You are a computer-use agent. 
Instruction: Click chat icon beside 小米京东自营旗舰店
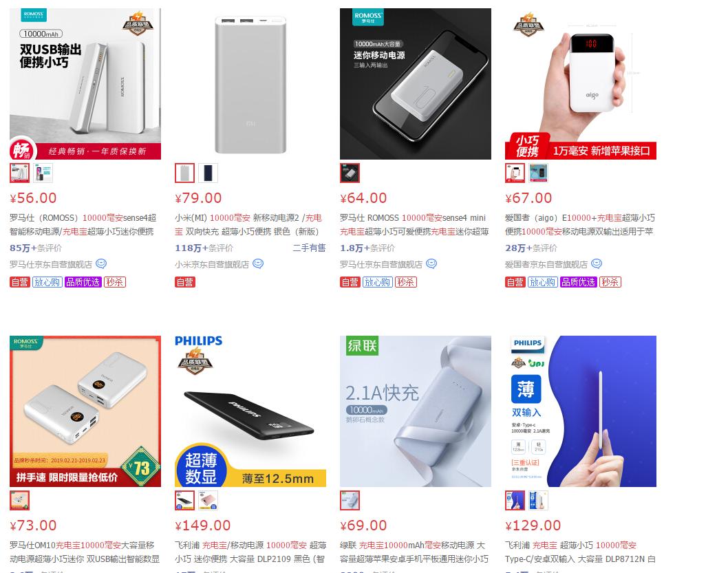click(258, 264)
